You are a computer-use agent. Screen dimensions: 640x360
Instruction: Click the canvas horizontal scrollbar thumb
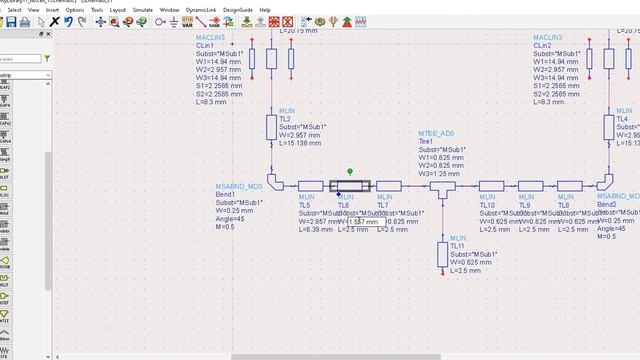[336, 357]
